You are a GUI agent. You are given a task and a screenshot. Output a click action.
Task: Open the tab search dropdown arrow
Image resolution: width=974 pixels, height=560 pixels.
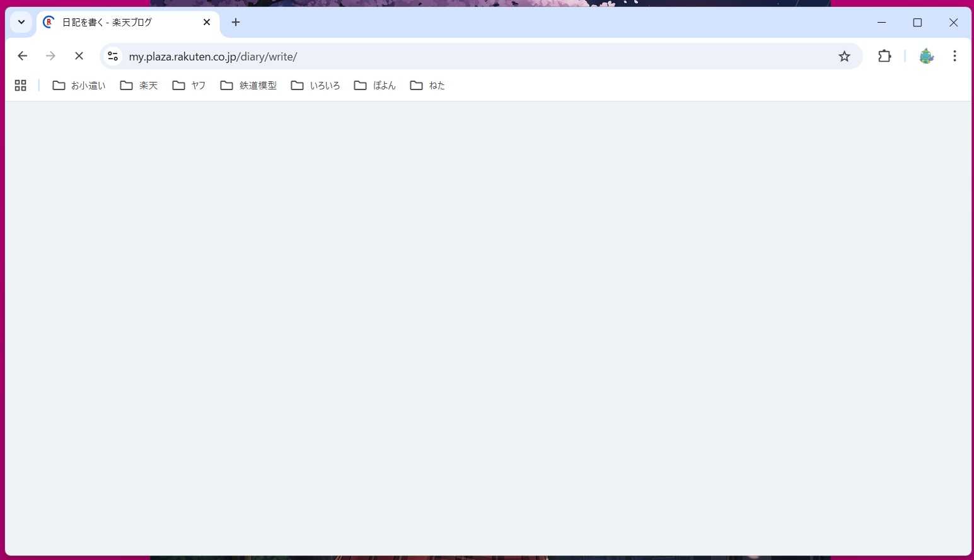pos(21,22)
